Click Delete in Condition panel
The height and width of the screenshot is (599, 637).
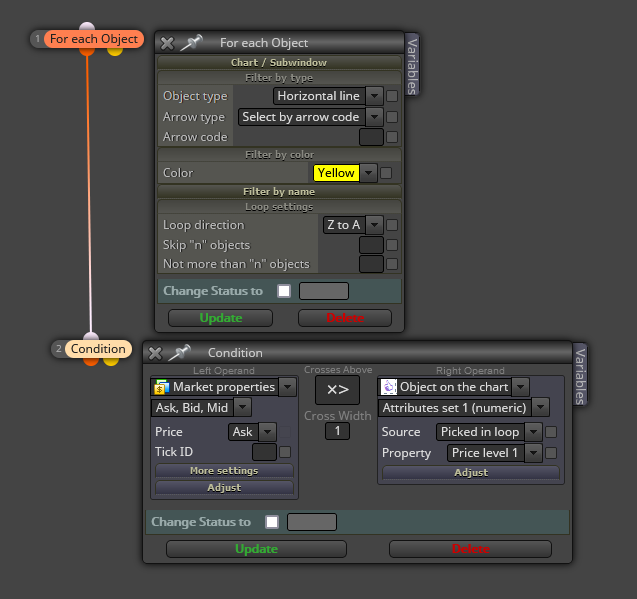click(470, 549)
